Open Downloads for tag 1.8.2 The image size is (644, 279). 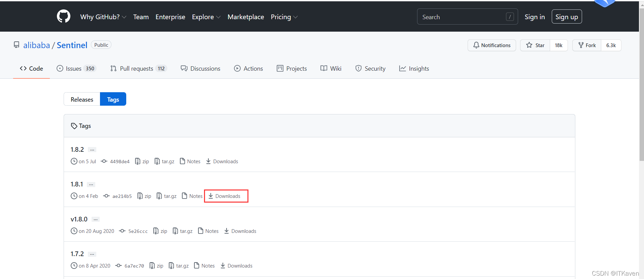[222, 162]
